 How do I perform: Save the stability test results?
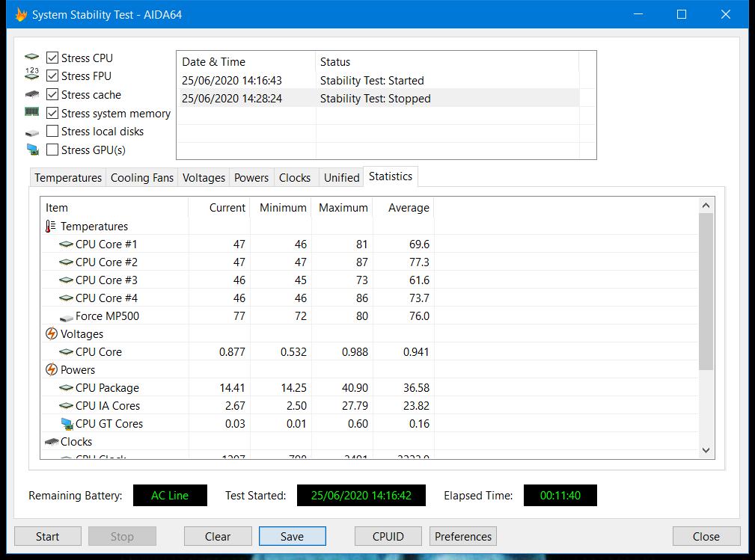point(293,536)
